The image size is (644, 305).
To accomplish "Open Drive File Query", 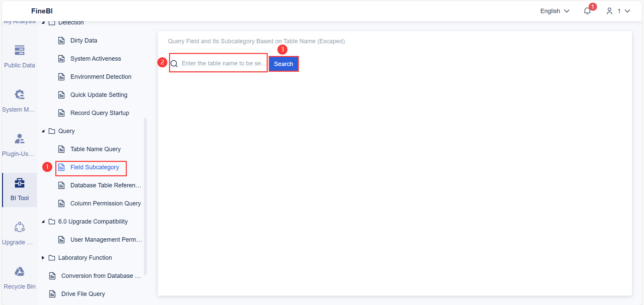I will [x=83, y=294].
